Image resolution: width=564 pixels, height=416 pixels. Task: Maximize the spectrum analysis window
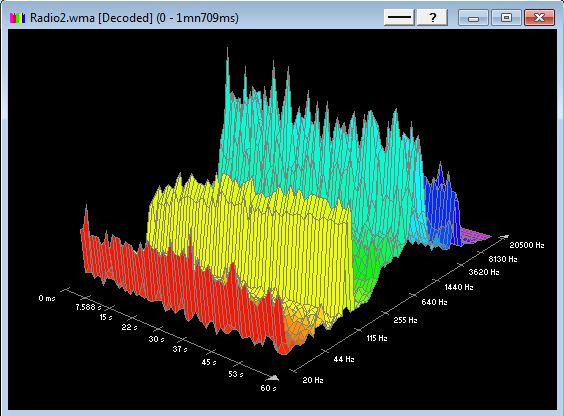(x=506, y=17)
